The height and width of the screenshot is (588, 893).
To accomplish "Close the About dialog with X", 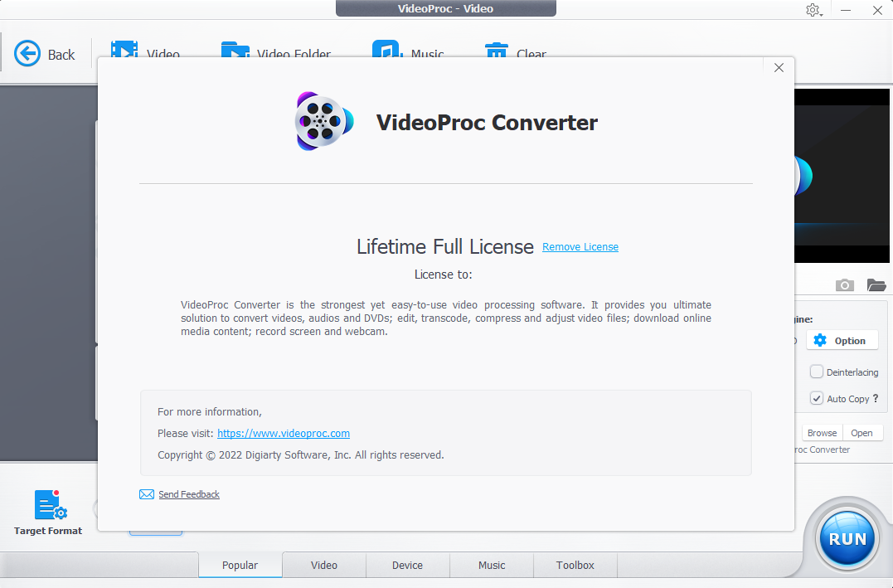I will (779, 68).
